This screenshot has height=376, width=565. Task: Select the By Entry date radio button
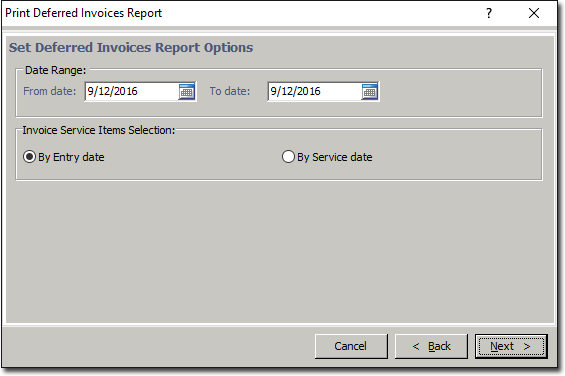(x=29, y=157)
